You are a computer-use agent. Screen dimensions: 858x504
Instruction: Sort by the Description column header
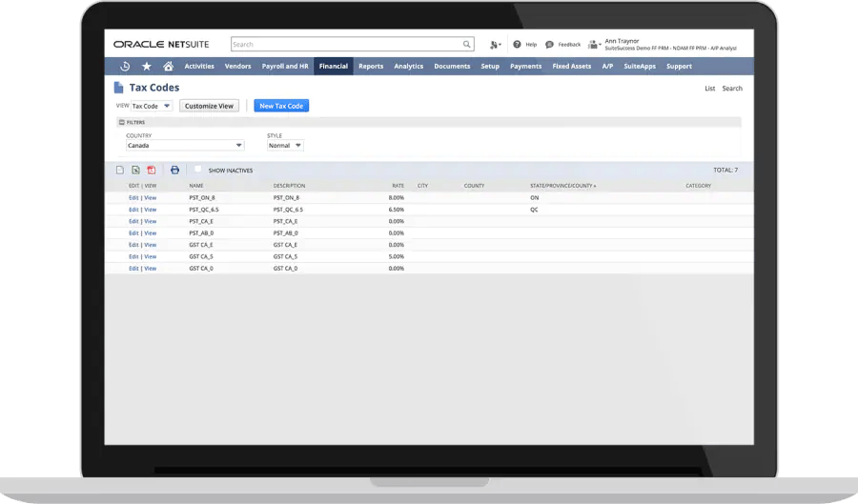[290, 186]
